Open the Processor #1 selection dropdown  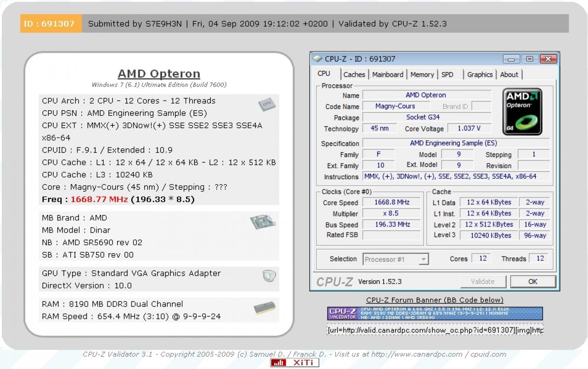[396, 259]
